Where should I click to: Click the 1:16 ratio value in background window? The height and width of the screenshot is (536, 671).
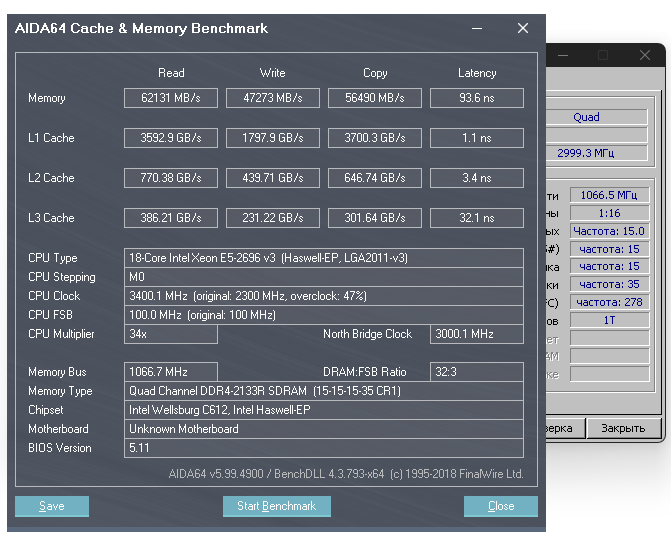pyautogui.click(x=609, y=213)
